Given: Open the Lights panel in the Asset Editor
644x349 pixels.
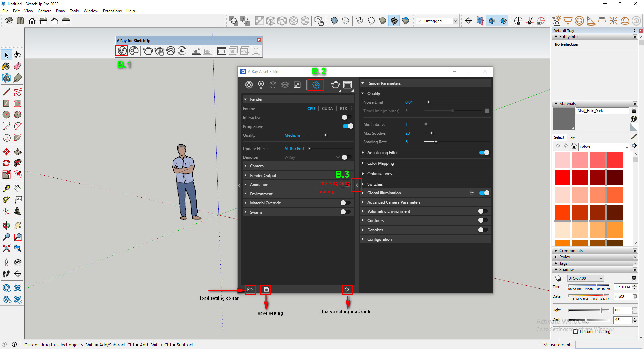Looking at the screenshot, I should point(261,85).
